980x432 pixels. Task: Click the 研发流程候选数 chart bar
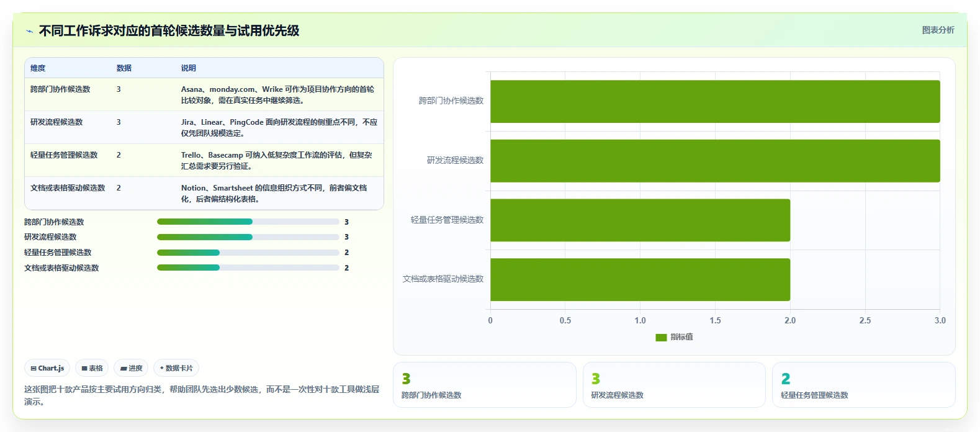pyautogui.click(x=715, y=161)
